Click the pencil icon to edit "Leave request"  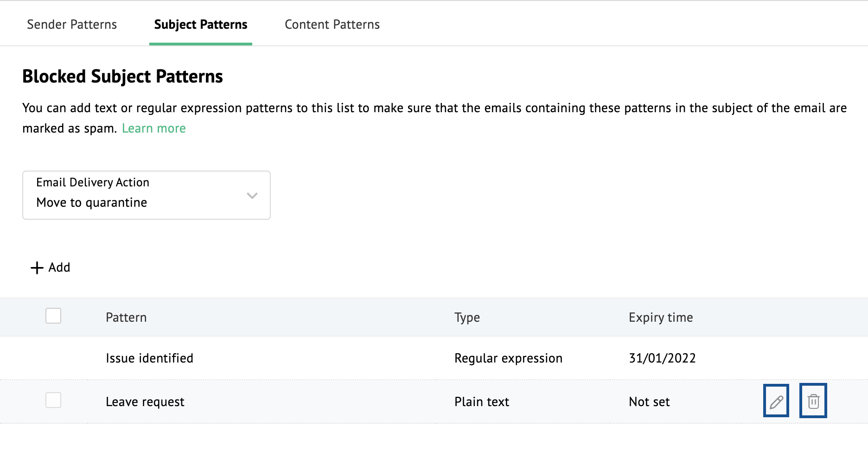(776, 401)
